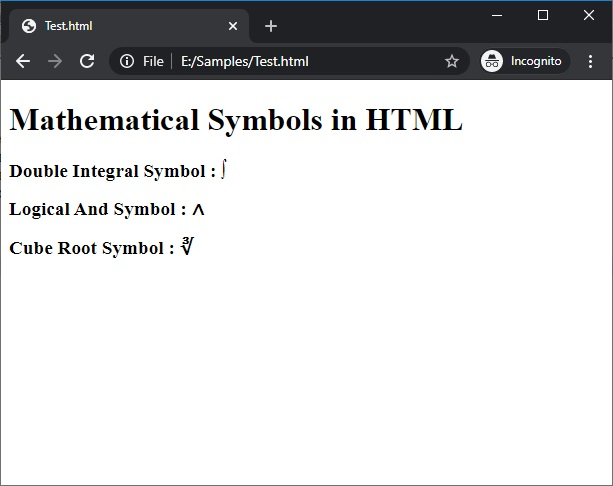Click the 'Mathematical Symbols in HTML' heading
This screenshot has width=613, height=486.
(236, 121)
